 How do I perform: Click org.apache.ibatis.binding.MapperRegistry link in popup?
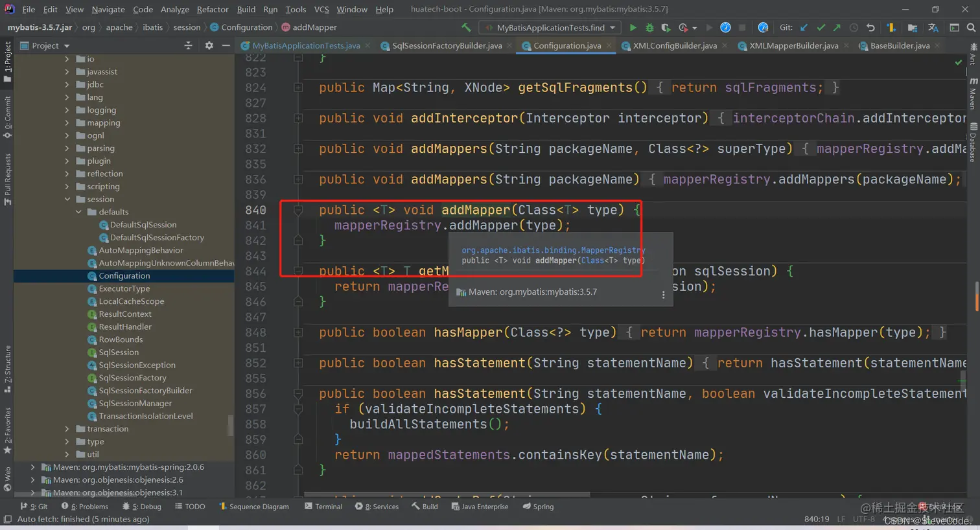pyautogui.click(x=554, y=250)
